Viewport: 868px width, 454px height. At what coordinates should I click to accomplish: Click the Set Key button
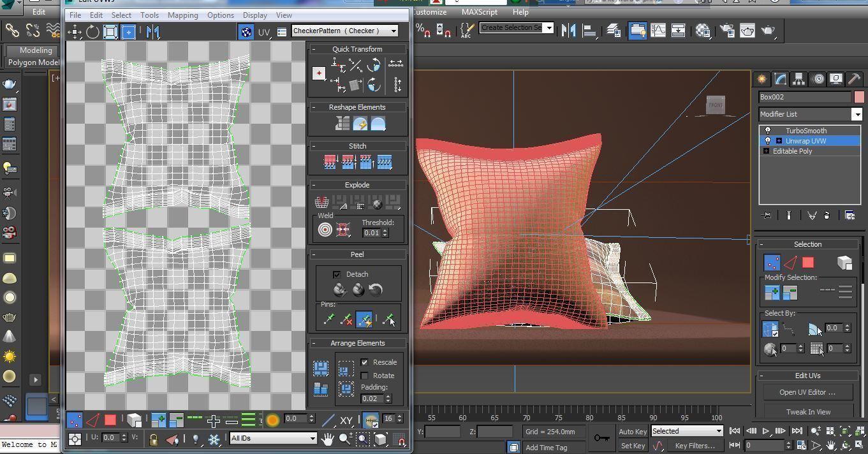[633, 446]
